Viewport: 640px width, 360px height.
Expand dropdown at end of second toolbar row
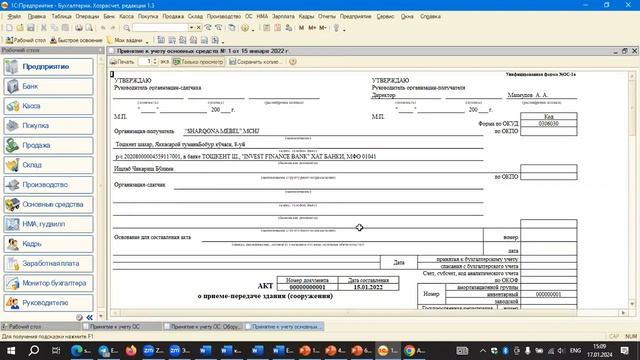point(222,42)
